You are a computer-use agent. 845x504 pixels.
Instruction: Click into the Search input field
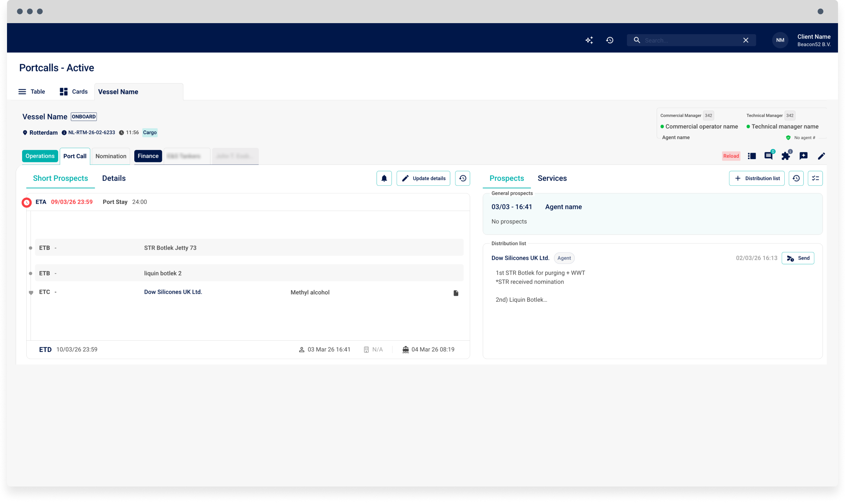[687, 40]
